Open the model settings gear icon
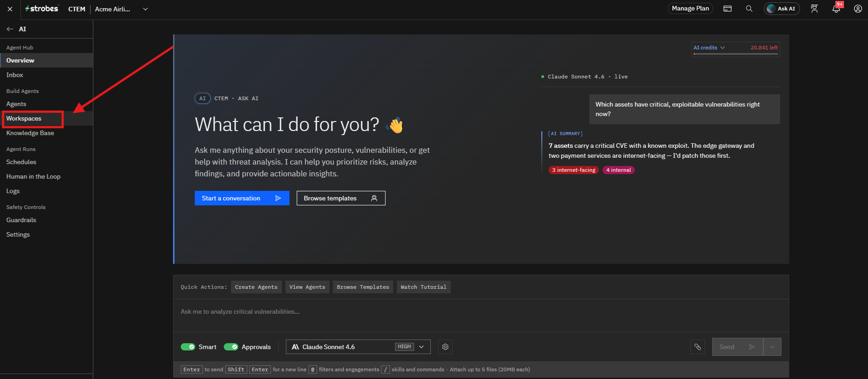 click(445, 347)
